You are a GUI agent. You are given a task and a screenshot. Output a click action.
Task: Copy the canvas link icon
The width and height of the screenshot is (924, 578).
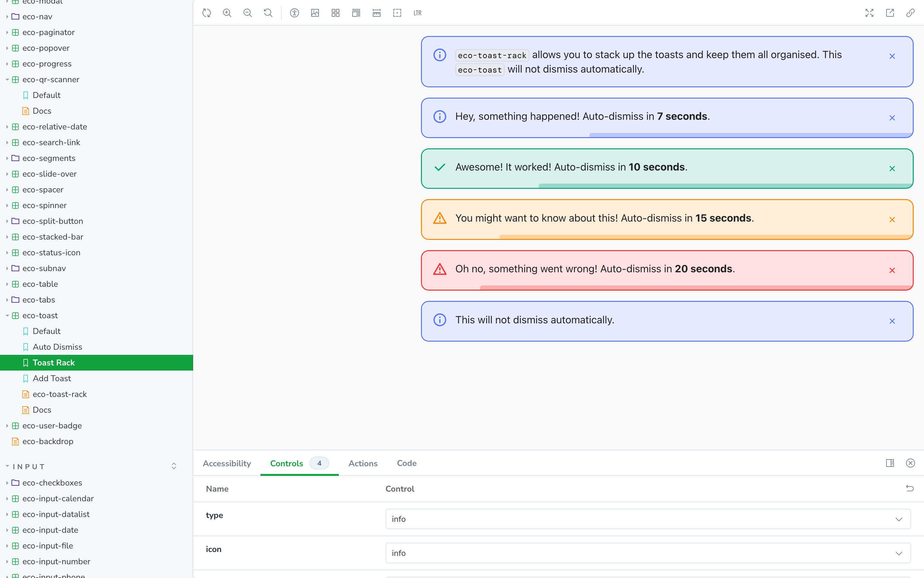tap(910, 13)
